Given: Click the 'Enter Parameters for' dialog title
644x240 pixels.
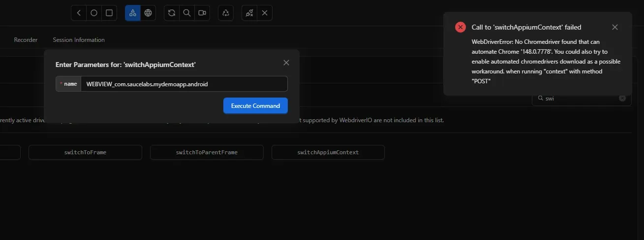Looking at the screenshot, I should 126,65.
